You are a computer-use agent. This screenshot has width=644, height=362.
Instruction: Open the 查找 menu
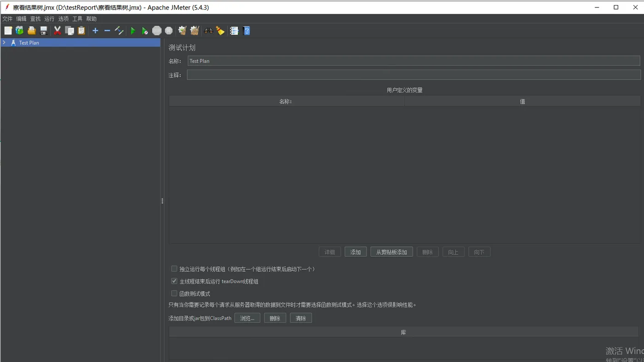[35, 19]
